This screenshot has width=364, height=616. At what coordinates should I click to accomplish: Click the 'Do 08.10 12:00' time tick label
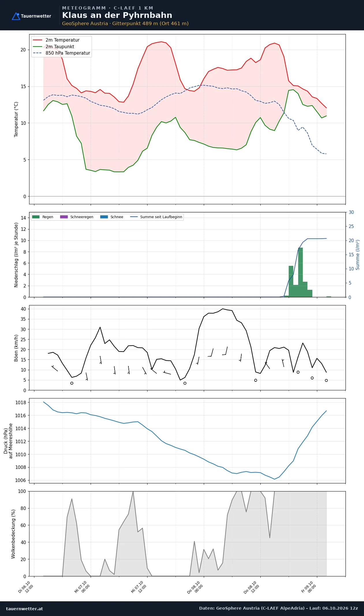click(x=252, y=587)
